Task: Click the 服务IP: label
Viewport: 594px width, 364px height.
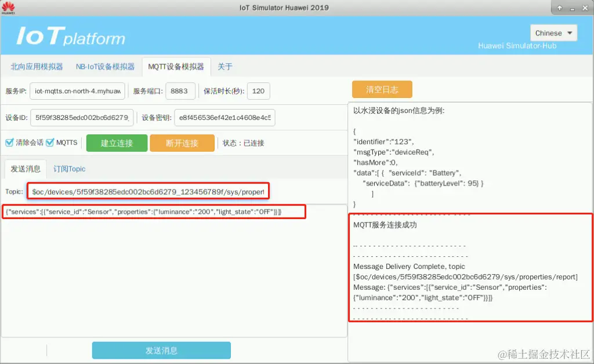Action: tap(16, 91)
